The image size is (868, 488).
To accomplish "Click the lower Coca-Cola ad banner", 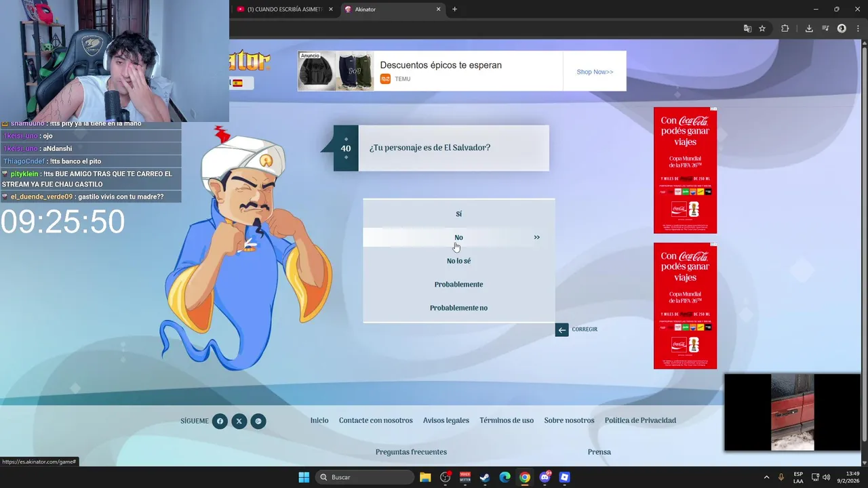I will click(x=685, y=306).
